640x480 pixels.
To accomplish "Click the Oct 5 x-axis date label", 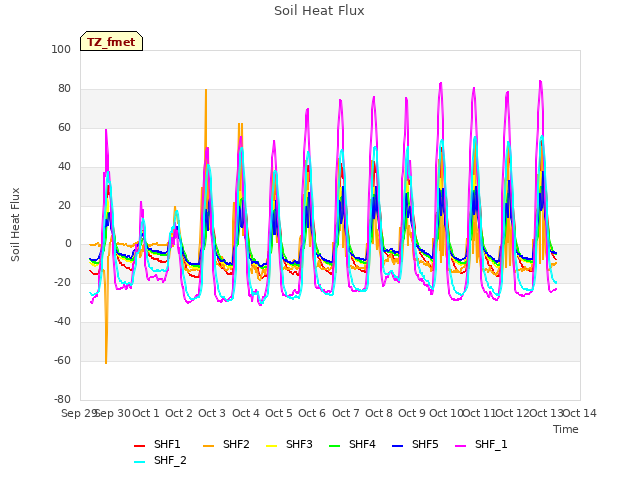I will tap(279, 413).
